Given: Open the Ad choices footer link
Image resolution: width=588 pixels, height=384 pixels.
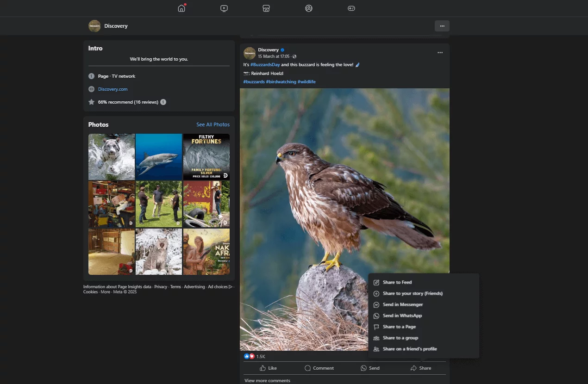Looking at the screenshot, I should coord(220,287).
